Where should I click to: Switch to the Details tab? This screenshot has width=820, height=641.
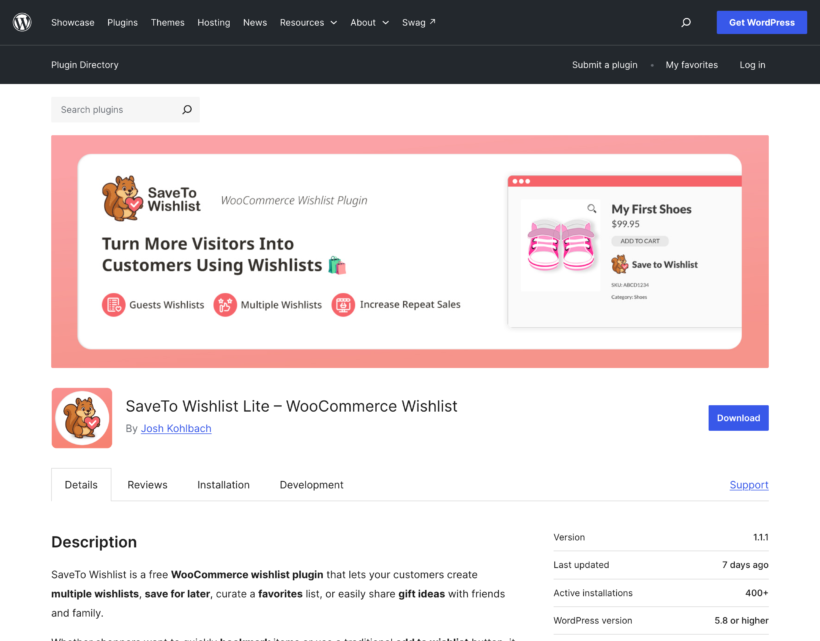point(81,485)
